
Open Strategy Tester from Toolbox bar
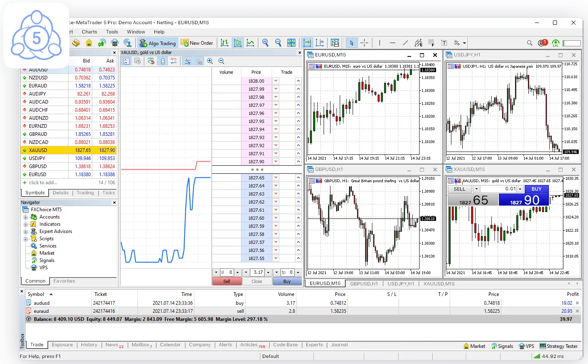point(559,346)
